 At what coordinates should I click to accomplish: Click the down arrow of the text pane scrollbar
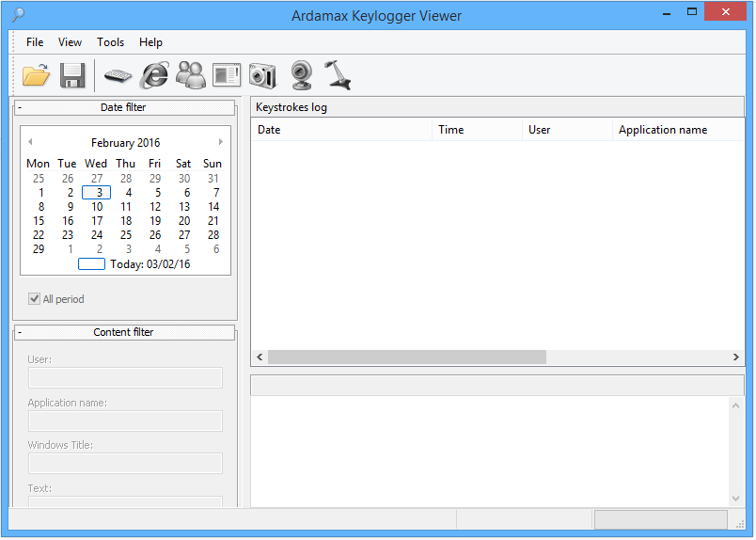tap(735, 498)
